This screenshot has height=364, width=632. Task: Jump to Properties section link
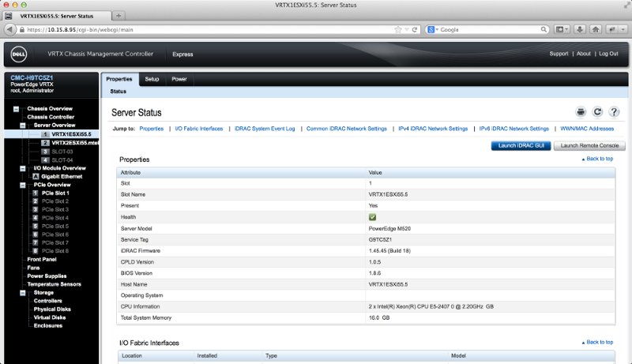[152, 129]
